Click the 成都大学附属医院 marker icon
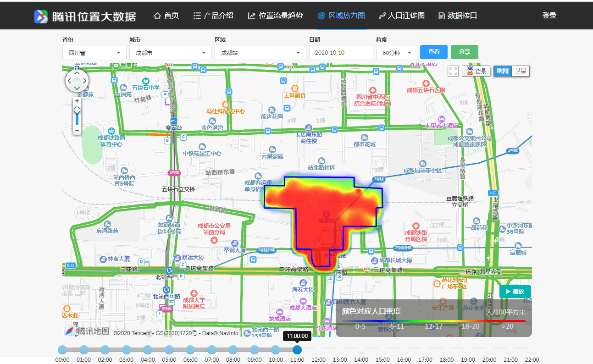The image size is (593, 364). click(x=194, y=293)
